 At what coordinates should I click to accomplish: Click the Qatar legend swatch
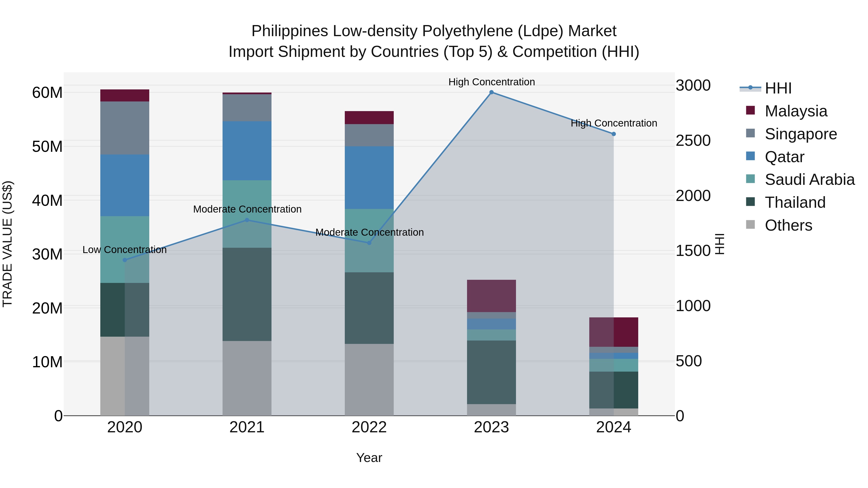[750, 156]
